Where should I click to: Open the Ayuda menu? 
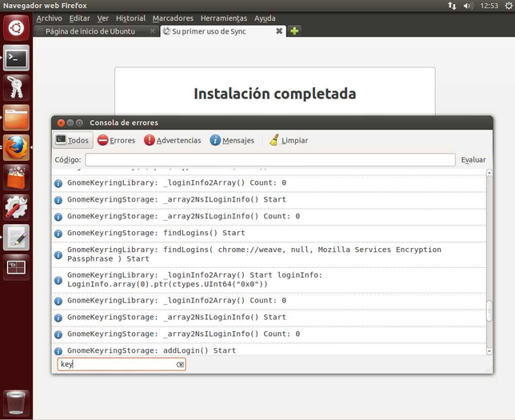[x=265, y=18]
